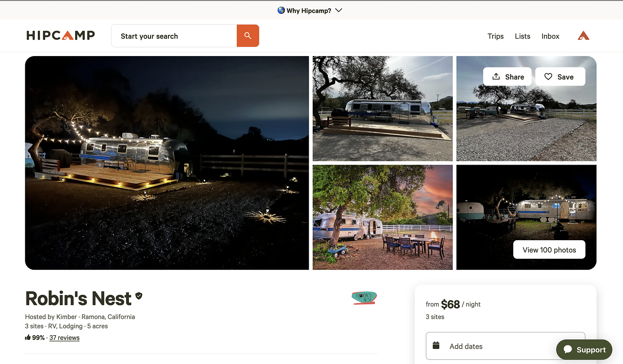Go to the Lists page
This screenshot has height=364, width=623.
pos(522,36)
